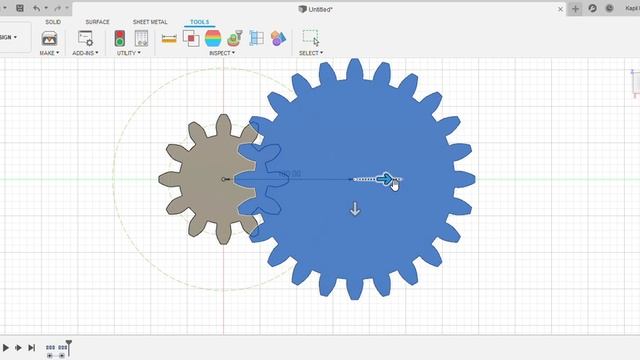The width and height of the screenshot is (640, 360).
Task: Switch to the SHEET METAL tab
Action: pyautogui.click(x=150, y=22)
